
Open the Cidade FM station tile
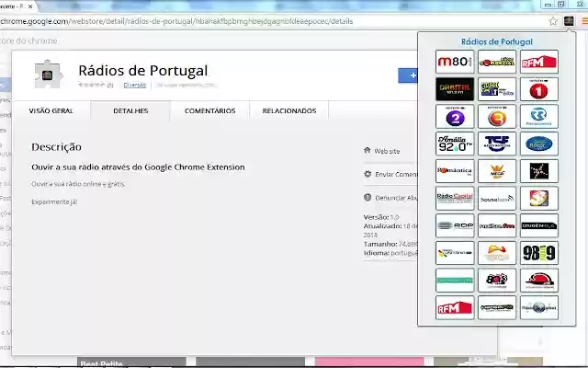(497, 89)
